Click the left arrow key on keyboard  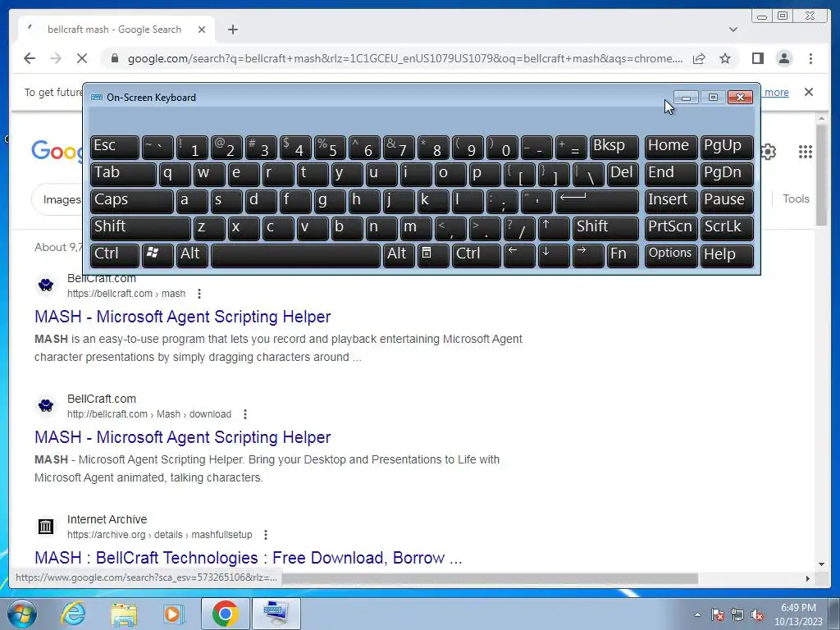pyautogui.click(x=519, y=255)
